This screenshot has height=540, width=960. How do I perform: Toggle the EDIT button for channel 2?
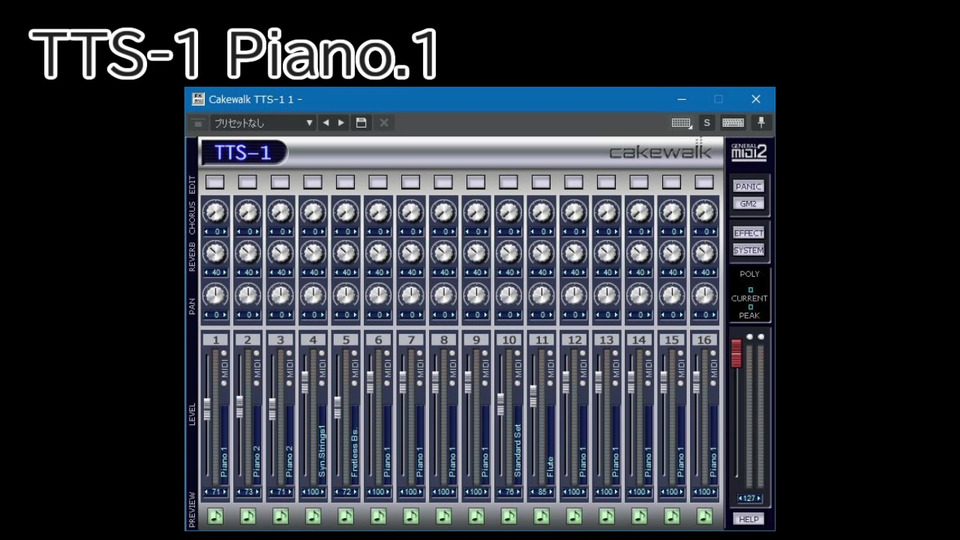[247, 182]
